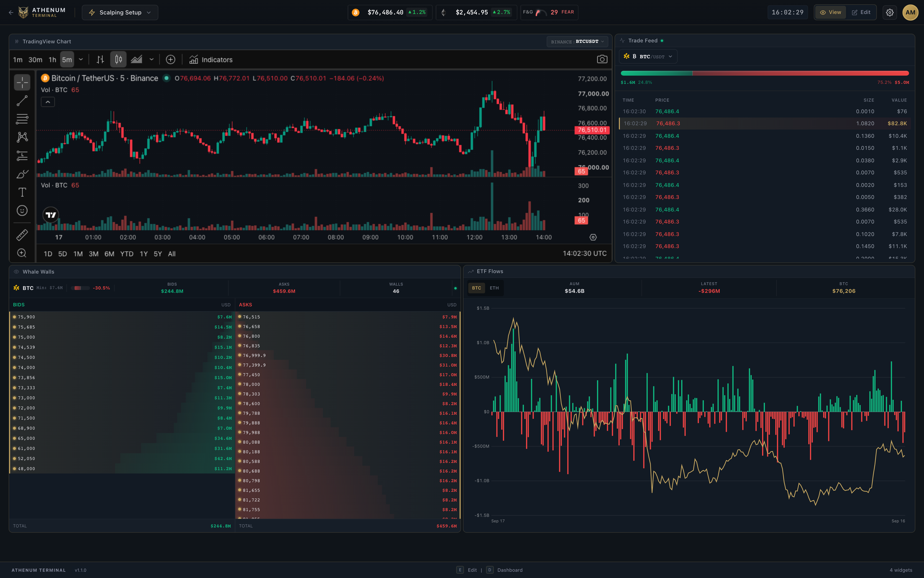Open the position forecasting tools
924x578 pixels.
22,156
